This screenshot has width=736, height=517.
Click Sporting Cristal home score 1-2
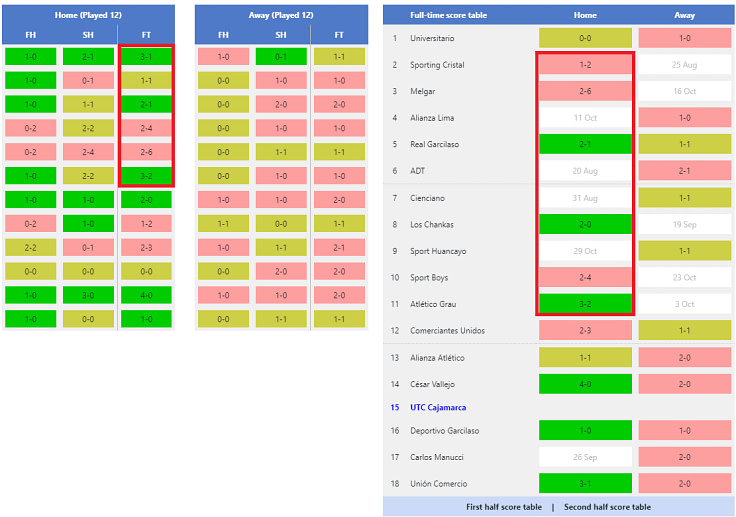click(x=585, y=65)
